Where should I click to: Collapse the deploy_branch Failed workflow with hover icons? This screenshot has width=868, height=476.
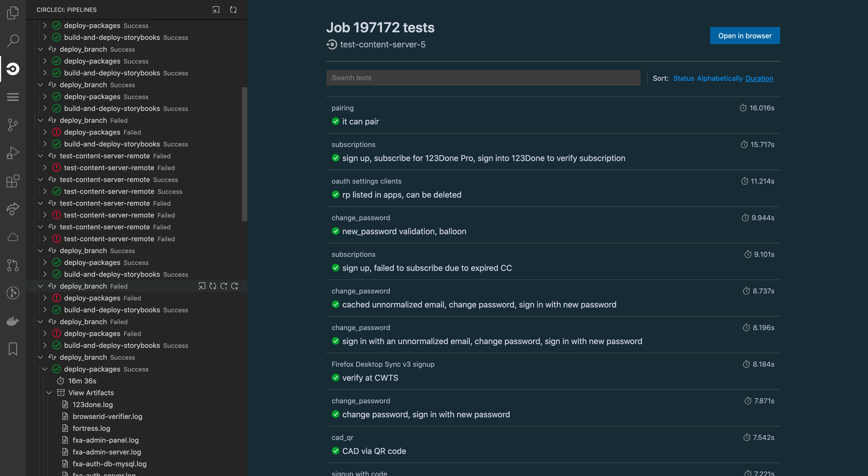(x=40, y=286)
